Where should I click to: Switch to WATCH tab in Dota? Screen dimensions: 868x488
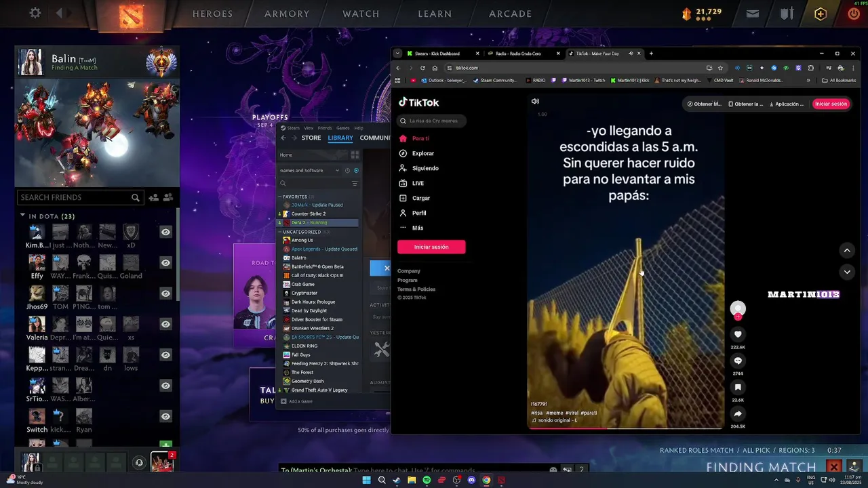coord(361,14)
